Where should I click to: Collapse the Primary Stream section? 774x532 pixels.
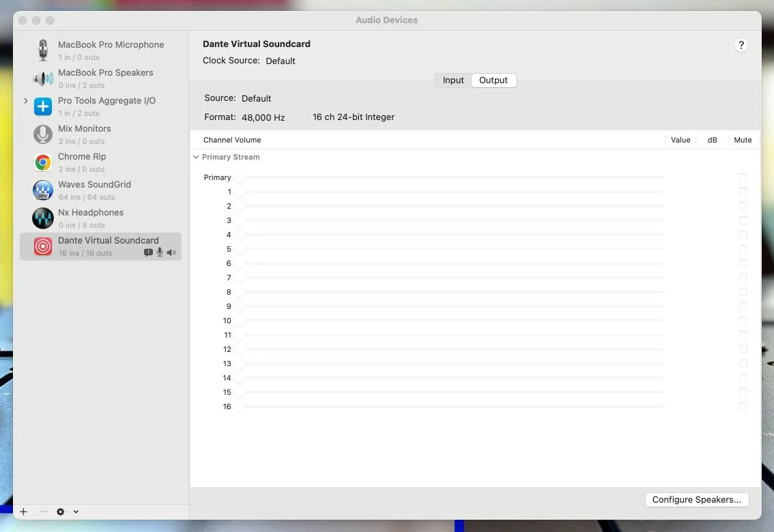point(196,157)
